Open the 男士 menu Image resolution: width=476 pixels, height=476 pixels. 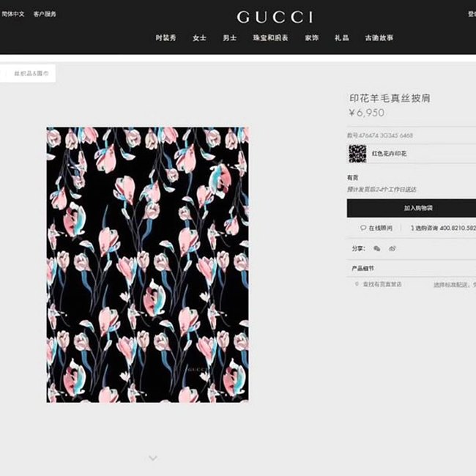pyautogui.click(x=230, y=38)
